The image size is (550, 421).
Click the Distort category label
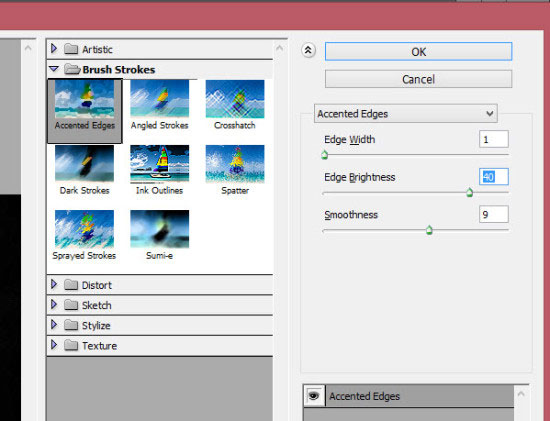[x=97, y=285]
